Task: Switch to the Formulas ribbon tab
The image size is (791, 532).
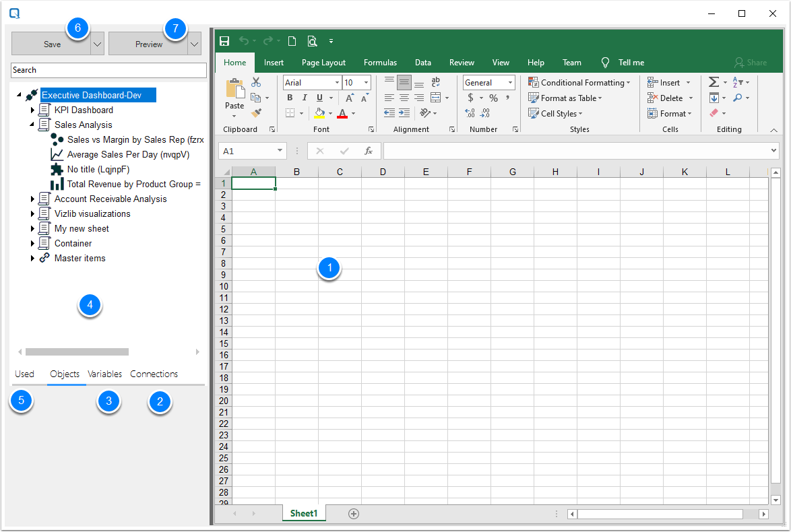Action: 380,62
